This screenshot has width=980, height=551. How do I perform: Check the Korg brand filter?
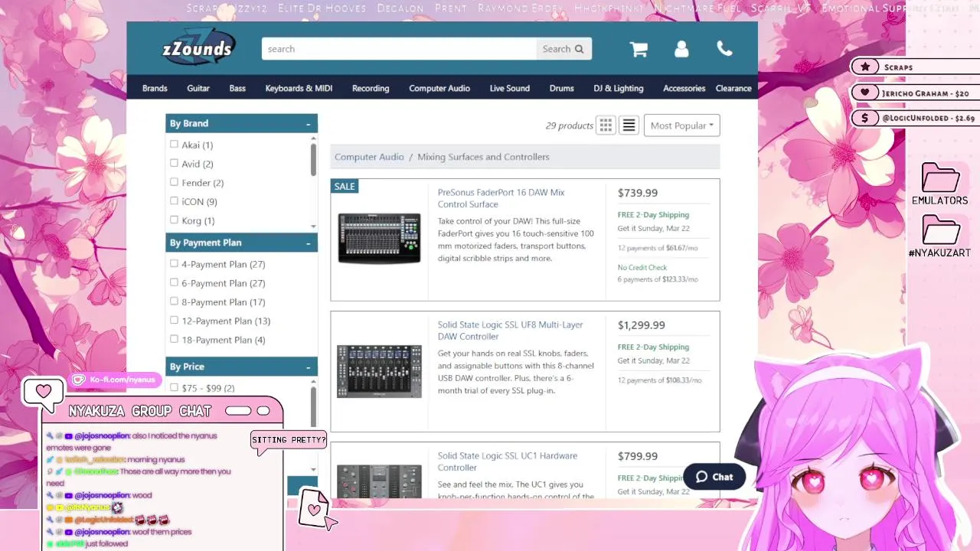tap(174, 220)
